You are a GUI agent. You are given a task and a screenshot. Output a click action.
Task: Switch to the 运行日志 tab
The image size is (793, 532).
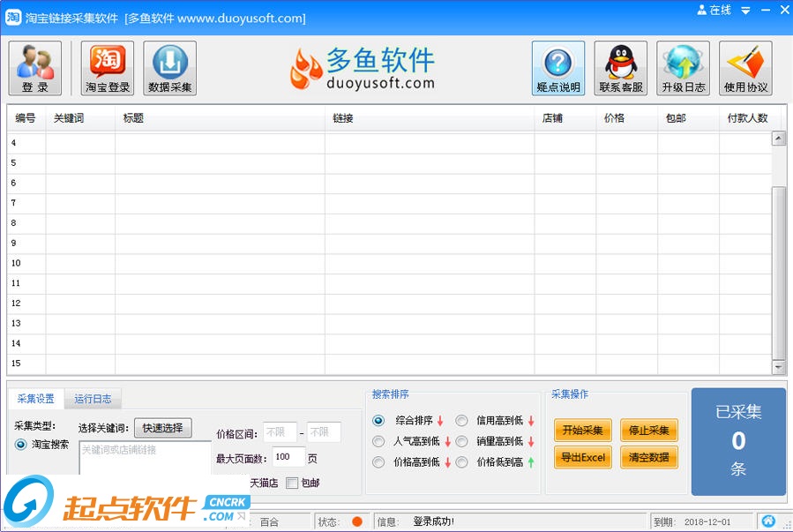point(93,399)
